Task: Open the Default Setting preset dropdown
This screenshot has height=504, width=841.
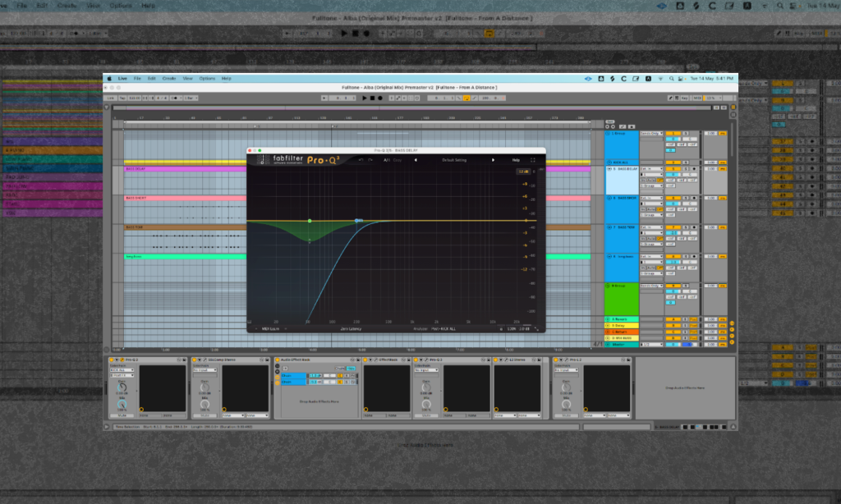Action: click(454, 160)
